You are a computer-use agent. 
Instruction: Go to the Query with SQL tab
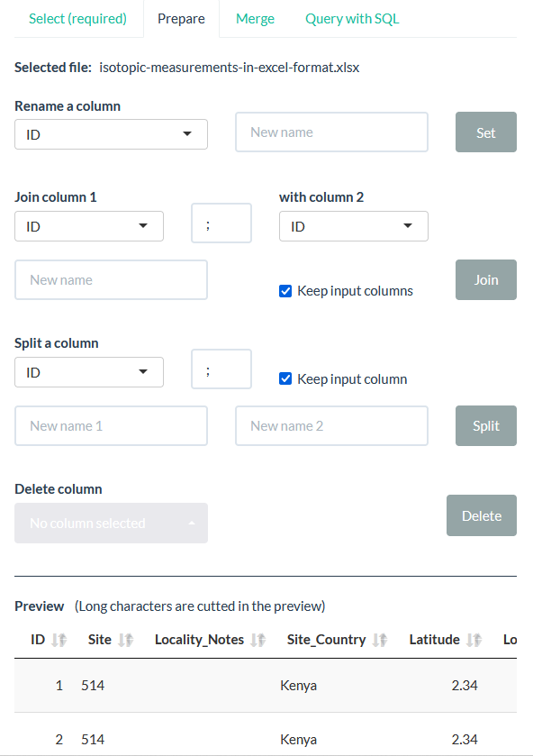point(352,18)
